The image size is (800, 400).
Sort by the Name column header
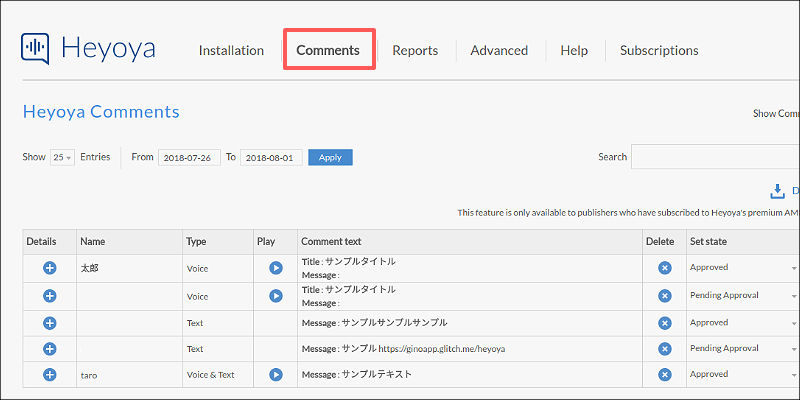click(x=130, y=242)
